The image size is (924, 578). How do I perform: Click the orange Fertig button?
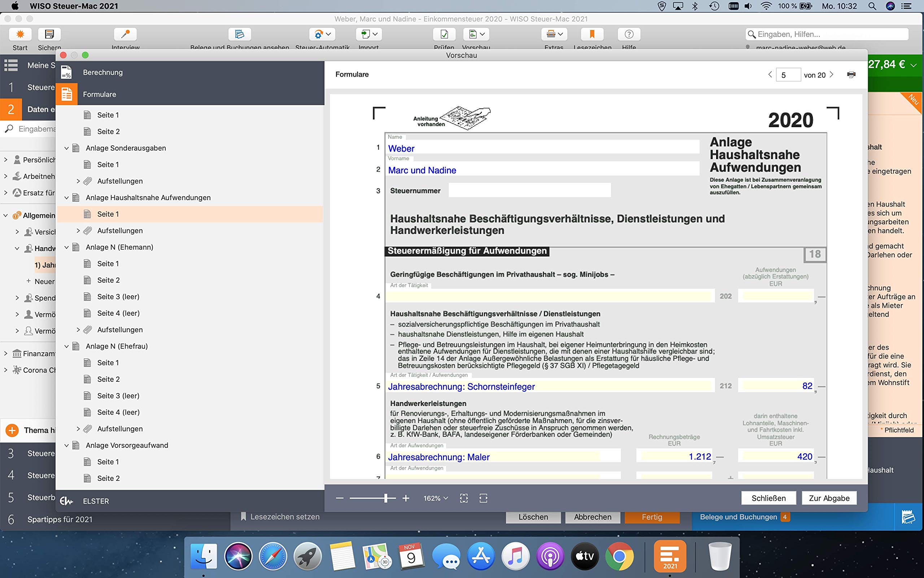[x=652, y=517]
